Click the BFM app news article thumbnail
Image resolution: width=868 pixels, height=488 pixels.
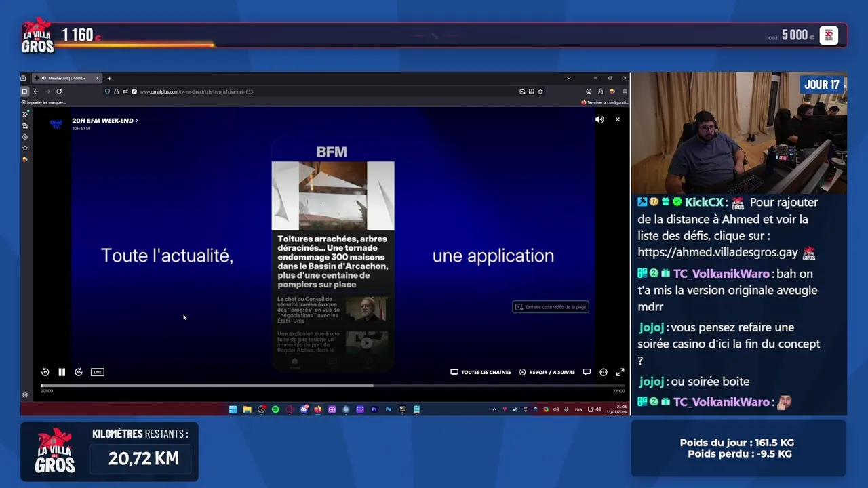(333, 196)
